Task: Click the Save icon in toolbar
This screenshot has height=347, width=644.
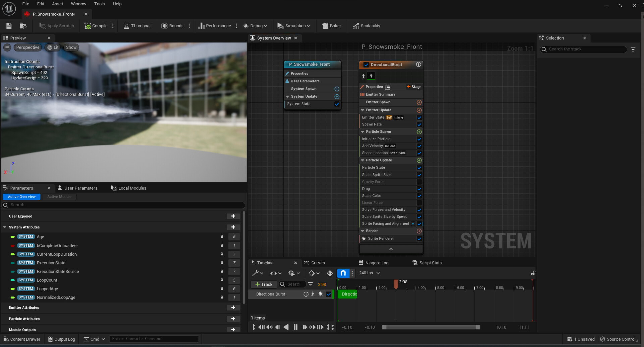Action: pyautogui.click(x=9, y=26)
